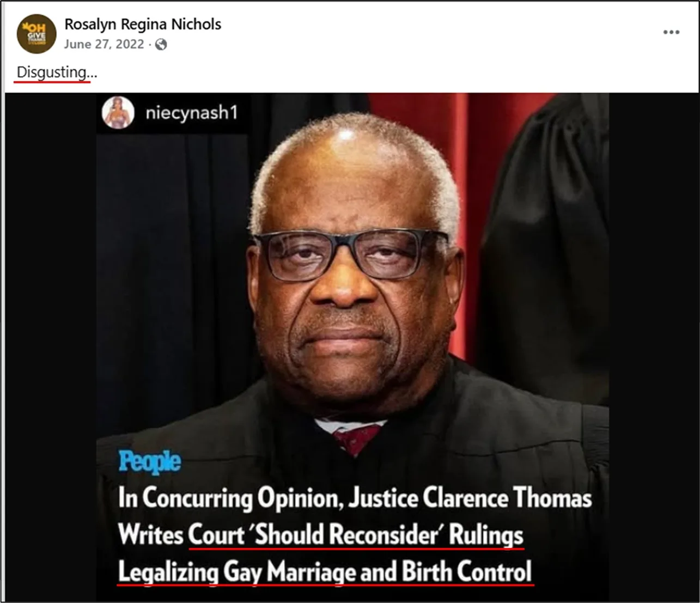This screenshot has width=700, height=603.
Task: Open the three-dot post options menu
Action: click(x=671, y=32)
